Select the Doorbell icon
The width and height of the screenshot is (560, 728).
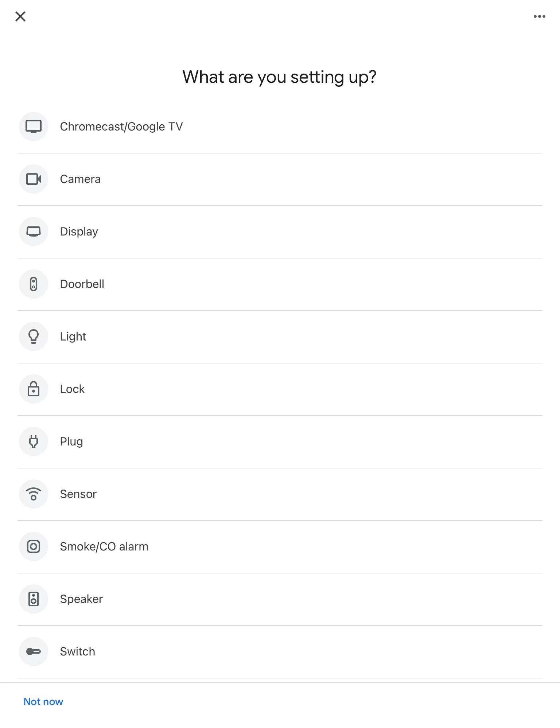tap(34, 284)
